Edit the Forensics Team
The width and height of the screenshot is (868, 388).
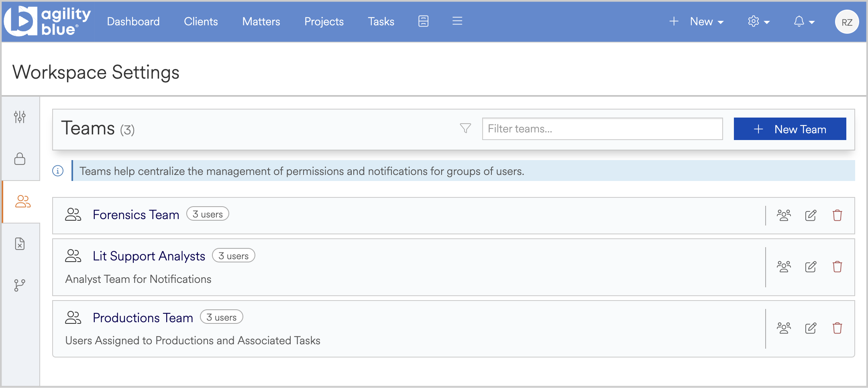coord(811,215)
